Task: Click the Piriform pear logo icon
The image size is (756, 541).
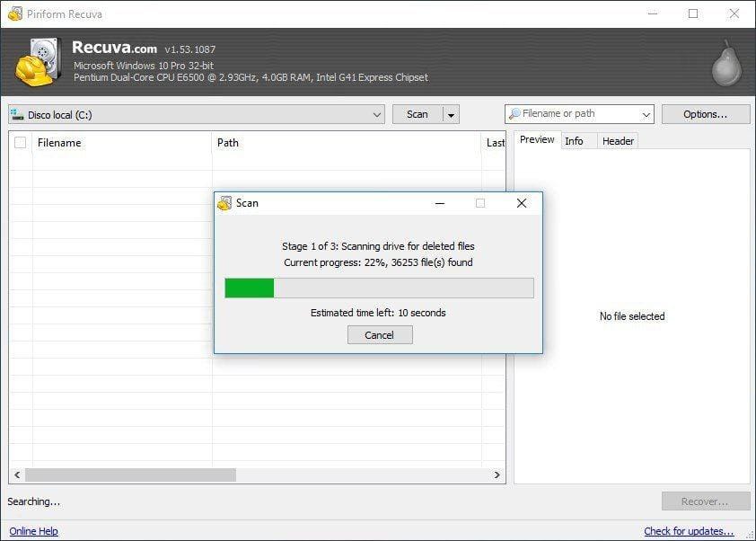Action: [725, 63]
